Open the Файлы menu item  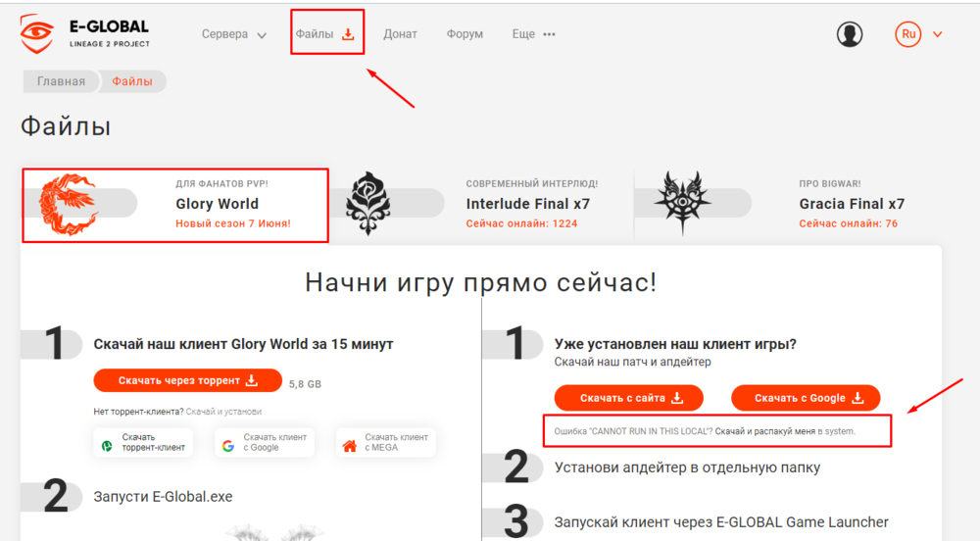click(x=315, y=33)
